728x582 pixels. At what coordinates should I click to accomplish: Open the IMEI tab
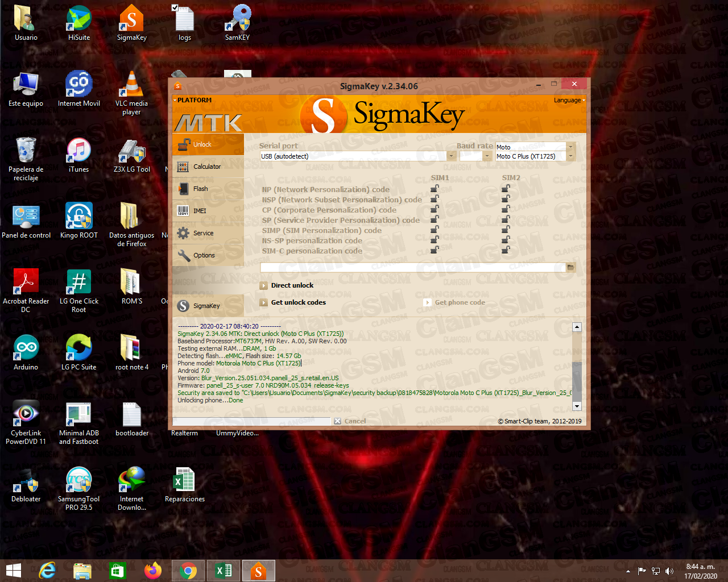208,211
